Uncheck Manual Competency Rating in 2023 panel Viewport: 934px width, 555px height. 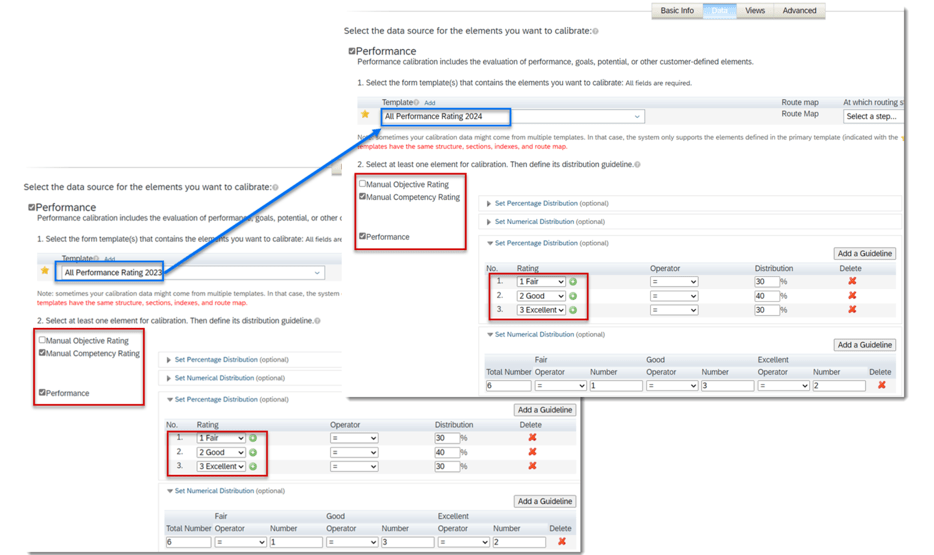coord(42,353)
